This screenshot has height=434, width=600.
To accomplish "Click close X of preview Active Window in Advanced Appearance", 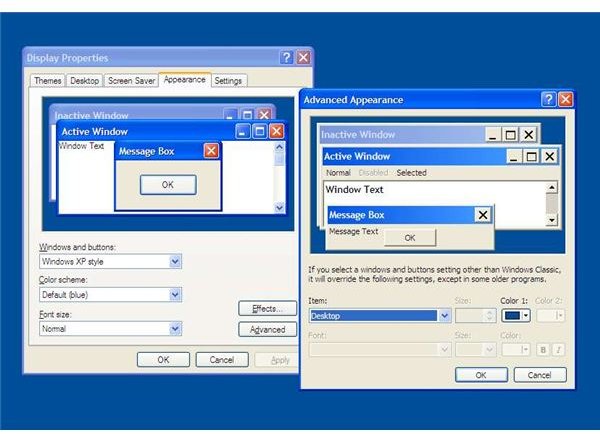I will (549, 156).
